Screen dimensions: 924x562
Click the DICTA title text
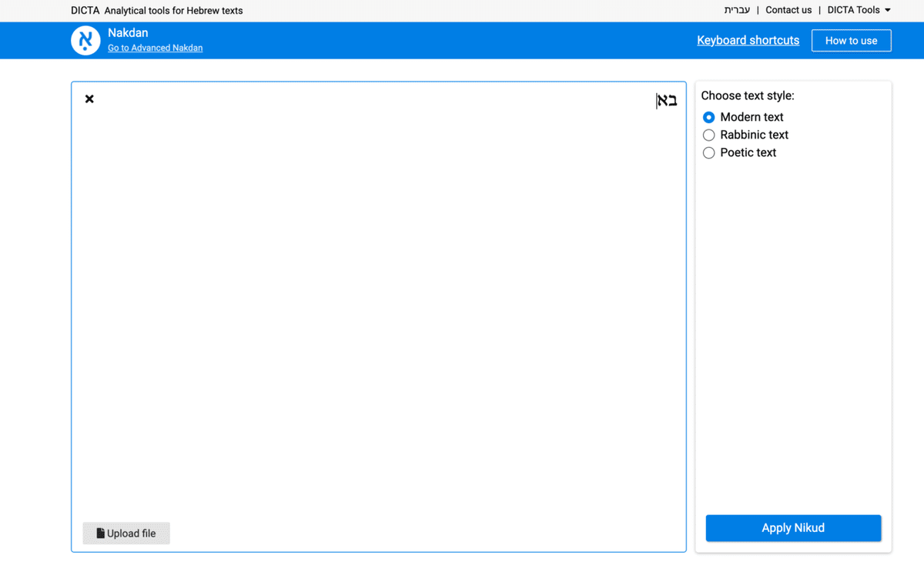(85, 11)
